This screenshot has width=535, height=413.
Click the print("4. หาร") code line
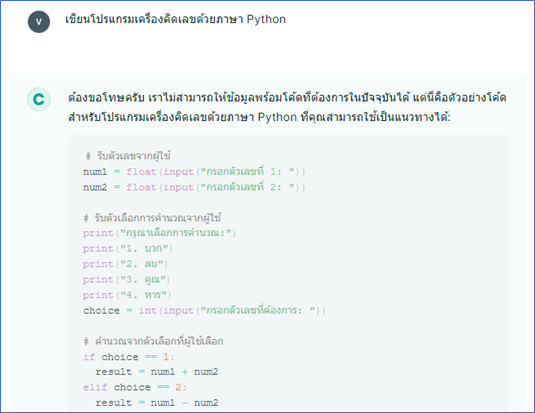point(127,295)
